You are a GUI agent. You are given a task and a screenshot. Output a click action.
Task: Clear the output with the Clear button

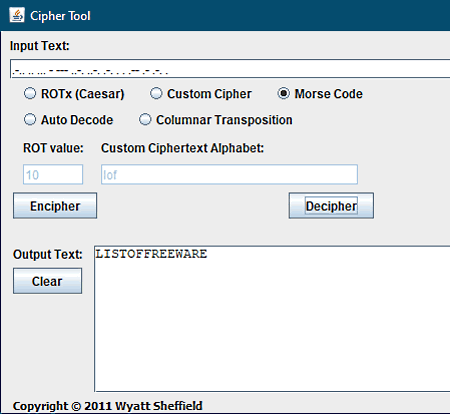47,281
